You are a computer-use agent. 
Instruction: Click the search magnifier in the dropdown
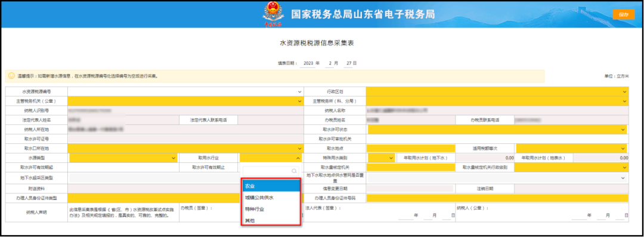pyautogui.click(x=293, y=171)
